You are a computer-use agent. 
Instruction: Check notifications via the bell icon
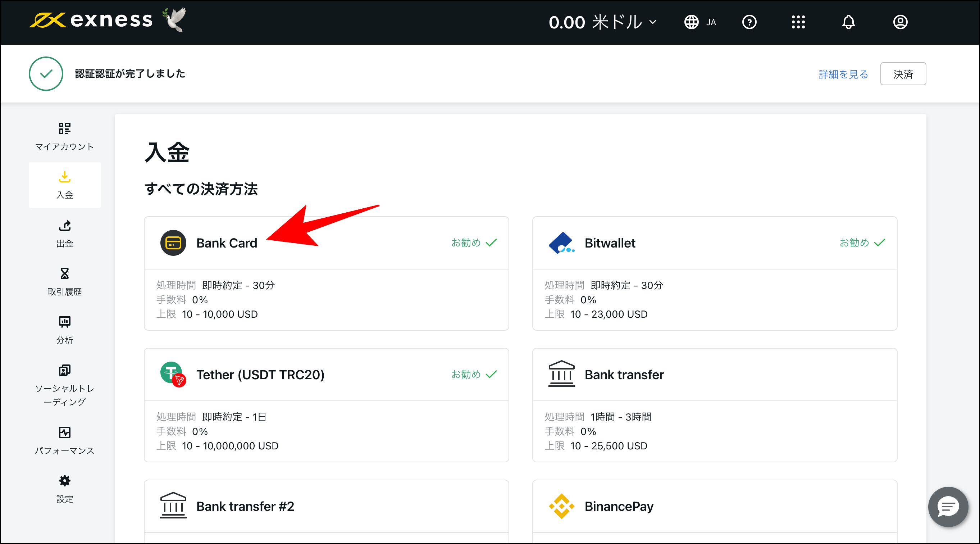[x=848, y=22]
